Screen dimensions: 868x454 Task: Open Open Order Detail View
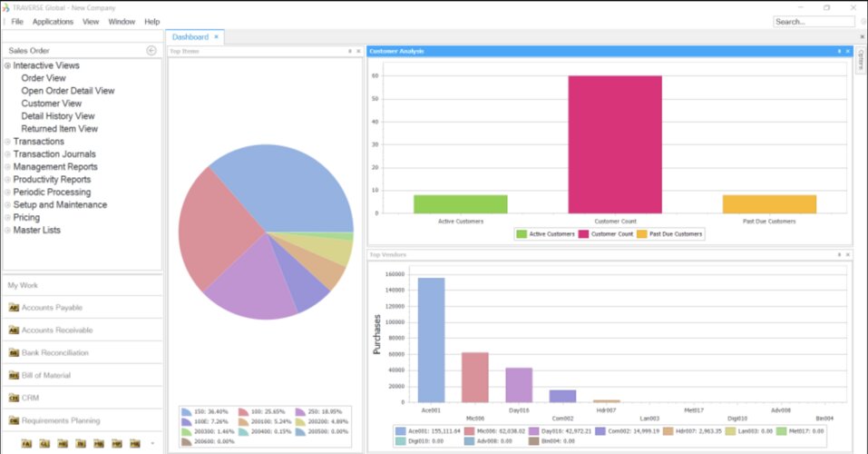tap(68, 91)
